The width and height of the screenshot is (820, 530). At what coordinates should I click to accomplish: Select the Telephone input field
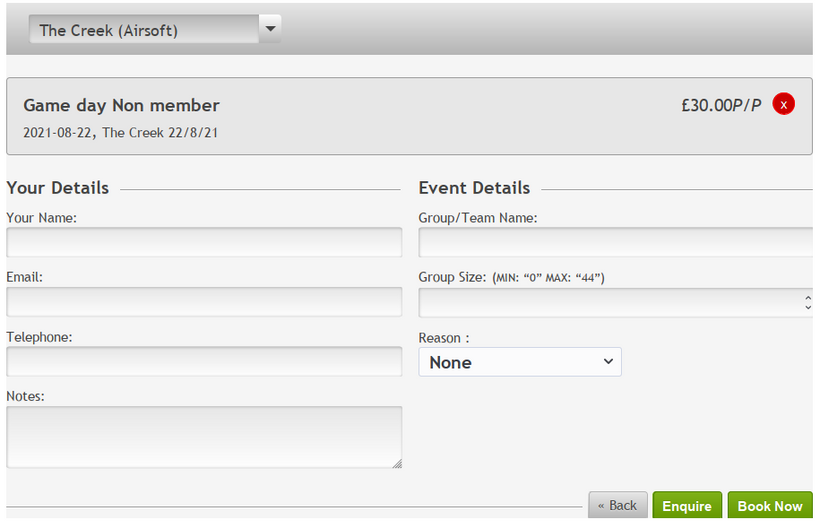pyautogui.click(x=204, y=361)
